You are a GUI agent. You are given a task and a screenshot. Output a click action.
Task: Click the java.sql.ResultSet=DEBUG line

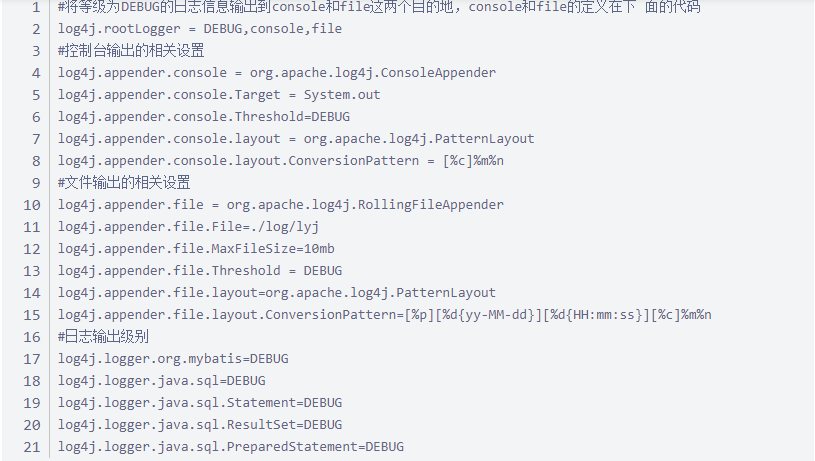pyautogui.click(x=199, y=425)
